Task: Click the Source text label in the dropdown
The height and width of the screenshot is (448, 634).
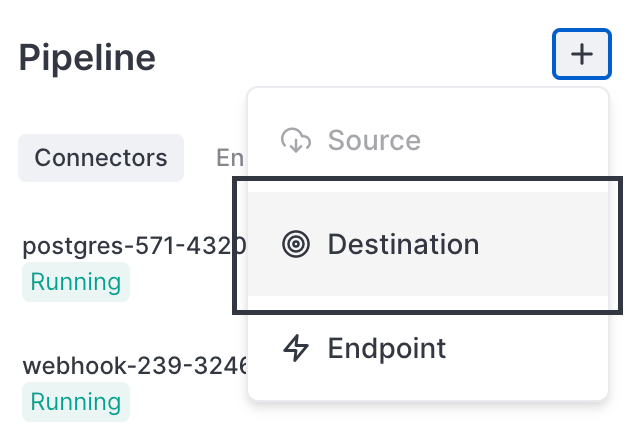Action: 374,140
